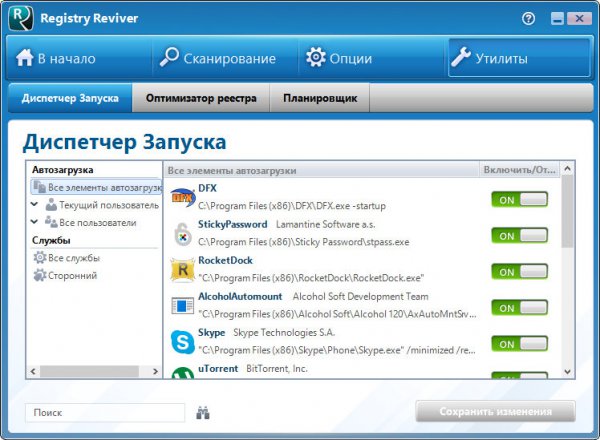Click the uTorrent entry name

pyautogui.click(x=218, y=368)
